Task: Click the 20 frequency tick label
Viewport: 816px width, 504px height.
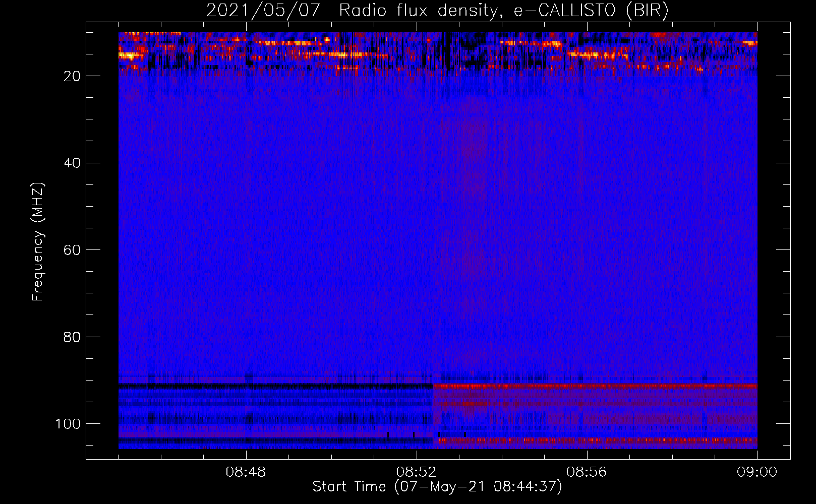Action: click(72, 76)
